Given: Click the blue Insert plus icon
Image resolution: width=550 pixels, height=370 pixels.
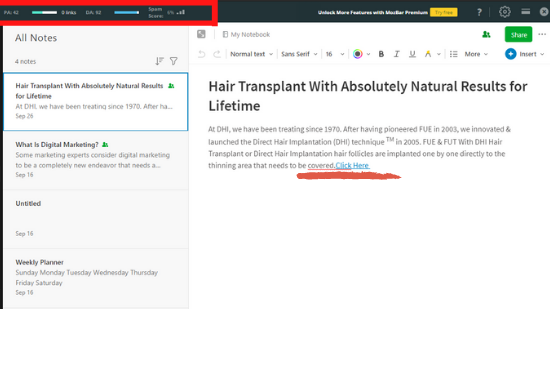Looking at the screenshot, I should [510, 54].
